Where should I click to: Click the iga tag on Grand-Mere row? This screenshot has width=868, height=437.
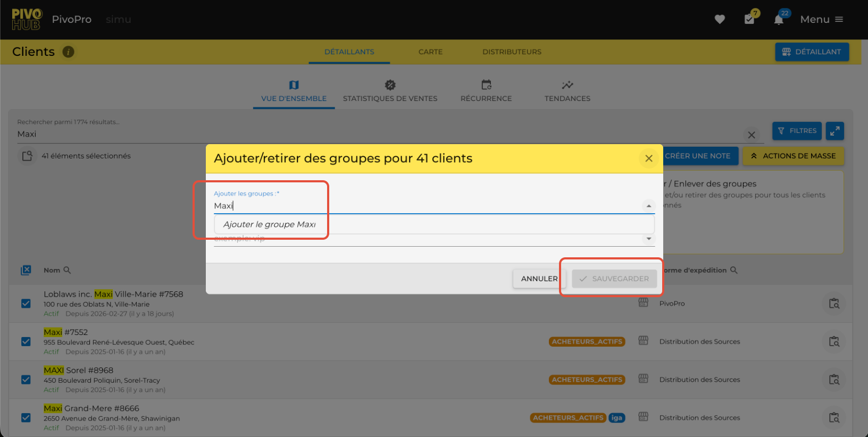616,418
